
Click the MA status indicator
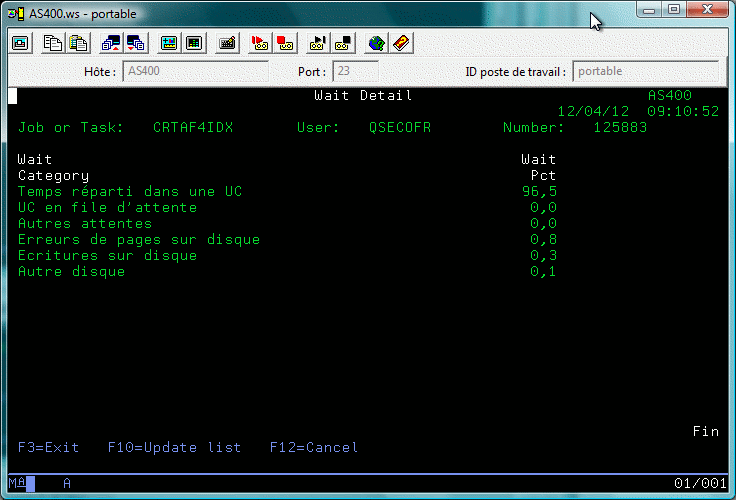pyautogui.click(x=17, y=483)
